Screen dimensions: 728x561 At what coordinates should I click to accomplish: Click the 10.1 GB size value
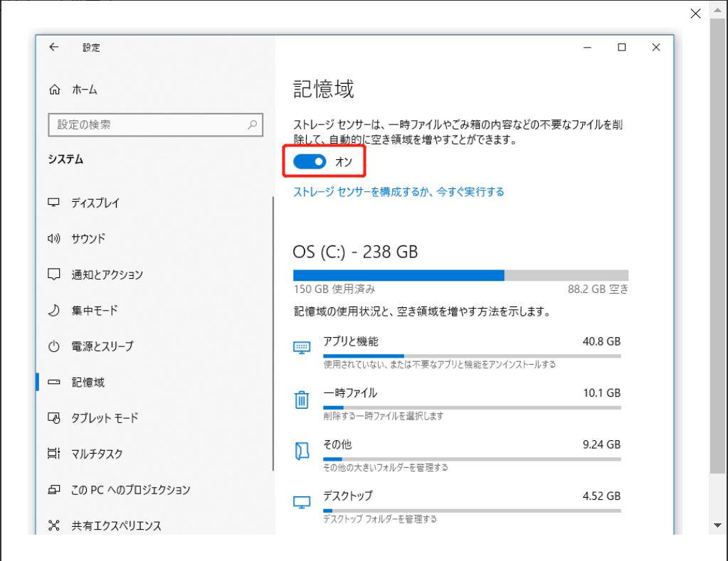click(x=602, y=393)
